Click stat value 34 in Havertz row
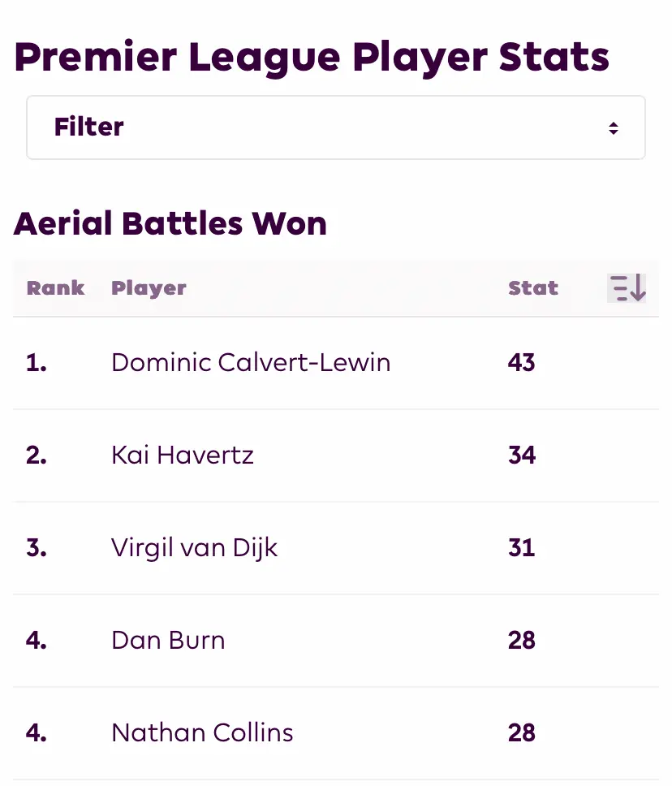672x786 pixels. point(521,455)
